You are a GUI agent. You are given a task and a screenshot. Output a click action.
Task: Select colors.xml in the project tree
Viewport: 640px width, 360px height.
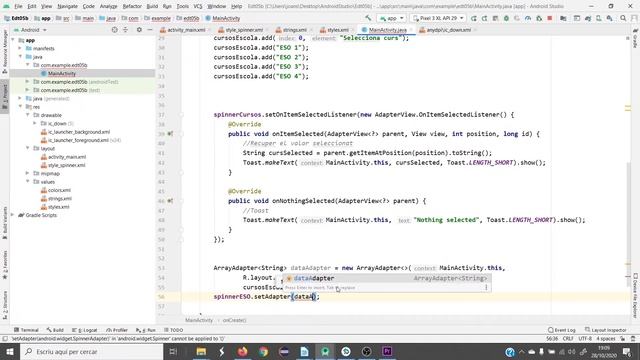(59, 190)
